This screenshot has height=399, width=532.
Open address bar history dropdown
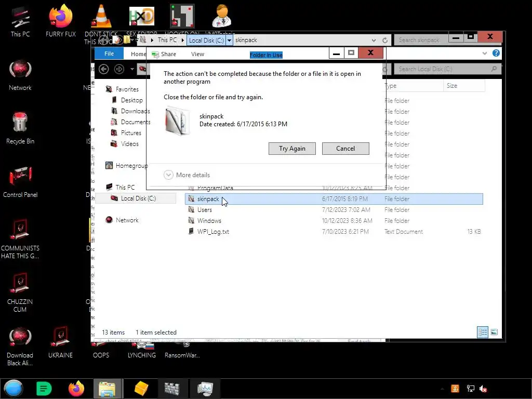pos(374,41)
